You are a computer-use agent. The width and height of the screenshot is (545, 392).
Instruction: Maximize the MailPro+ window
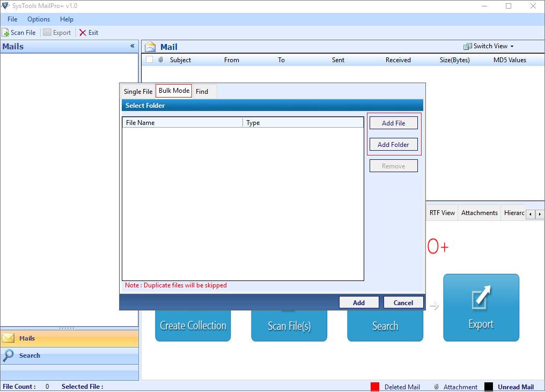(509, 6)
